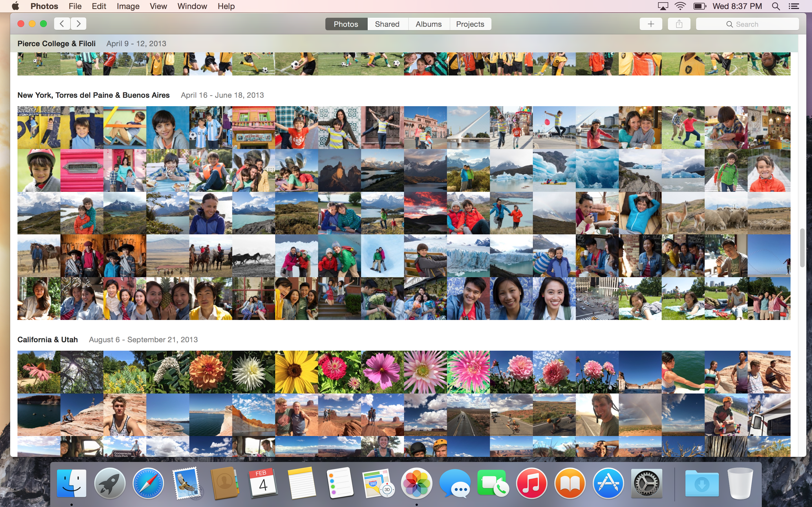Click the forward navigation arrow
The height and width of the screenshot is (507, 812).
78,24
